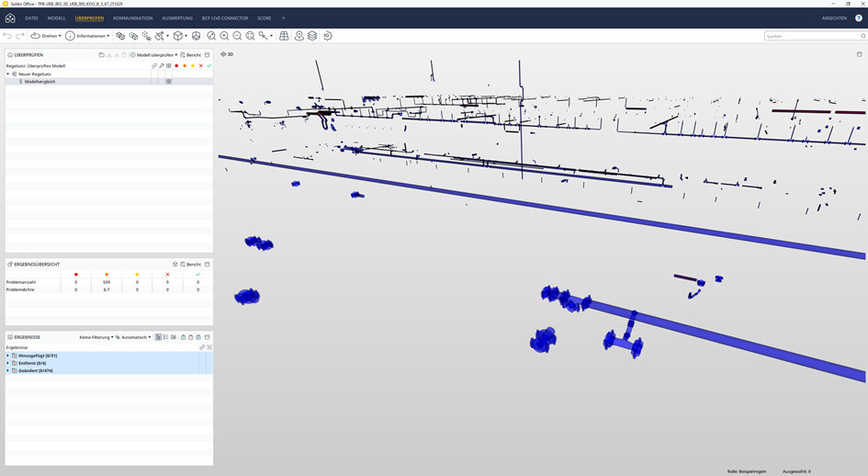This screenshot has width=868, height=476.
Task: Click the Problemanzahl value 509
Action: click(107, 282)
